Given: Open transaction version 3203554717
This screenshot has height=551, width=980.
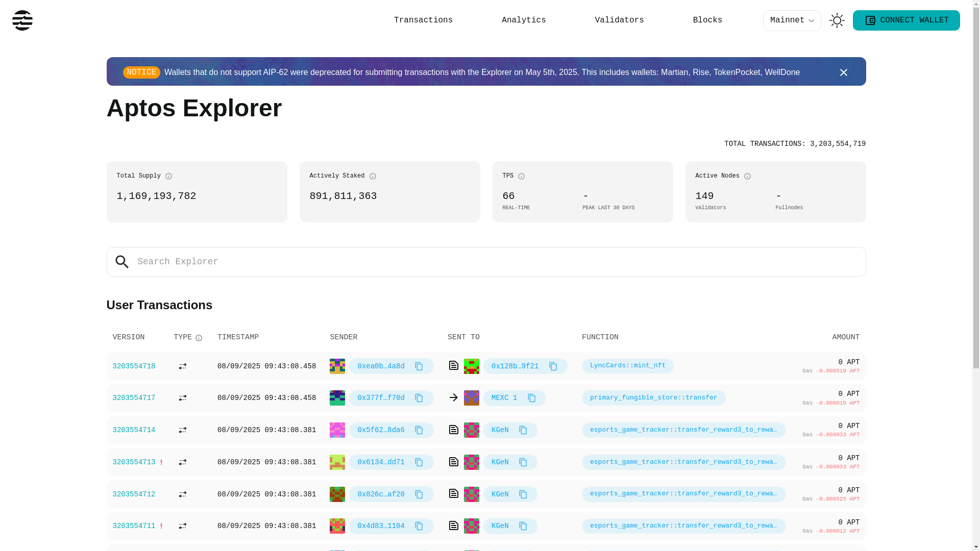Looking at the screenshot, I should point(134,398).
